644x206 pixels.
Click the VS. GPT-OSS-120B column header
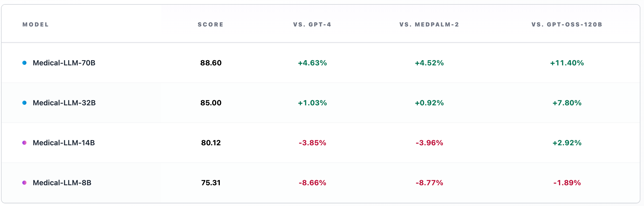coord(567,25)
